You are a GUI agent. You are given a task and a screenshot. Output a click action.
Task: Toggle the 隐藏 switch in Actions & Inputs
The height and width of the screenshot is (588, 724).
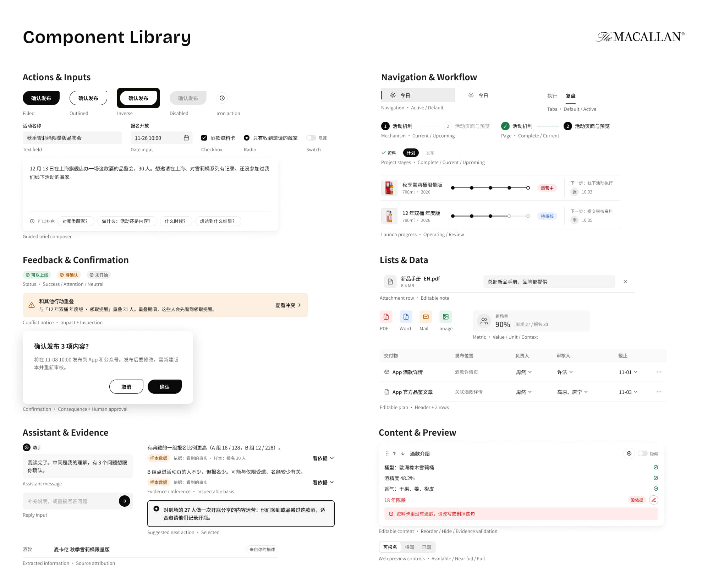coord(311,138)
